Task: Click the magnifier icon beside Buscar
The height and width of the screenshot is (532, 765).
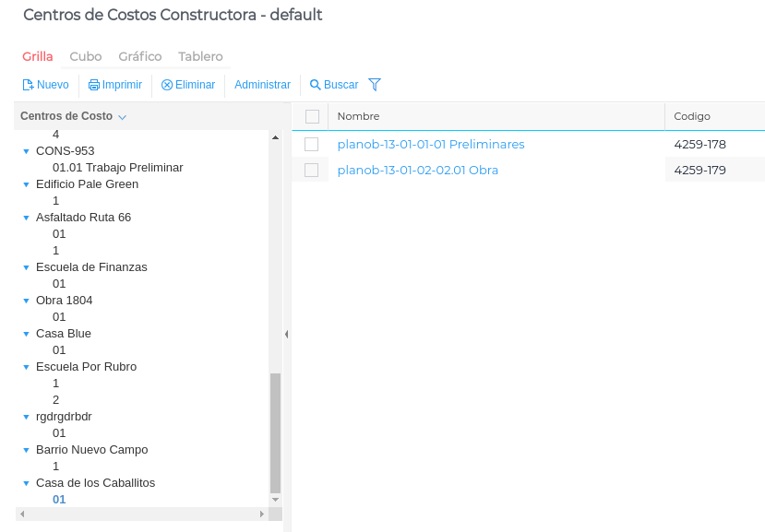Action: 316,85
